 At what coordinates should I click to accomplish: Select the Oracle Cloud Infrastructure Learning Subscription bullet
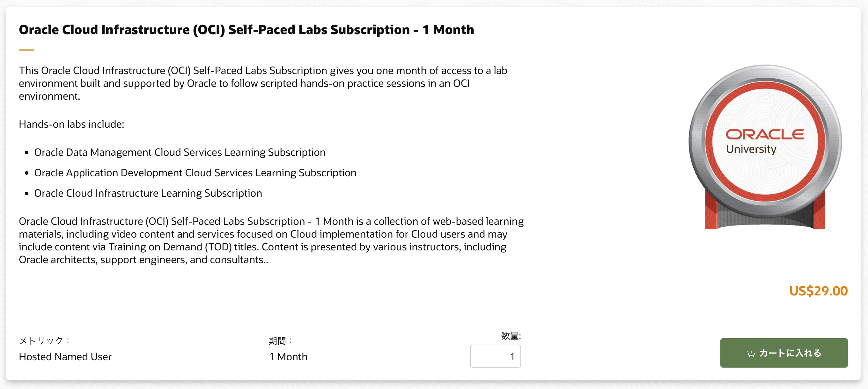click(x=148, y=193)
